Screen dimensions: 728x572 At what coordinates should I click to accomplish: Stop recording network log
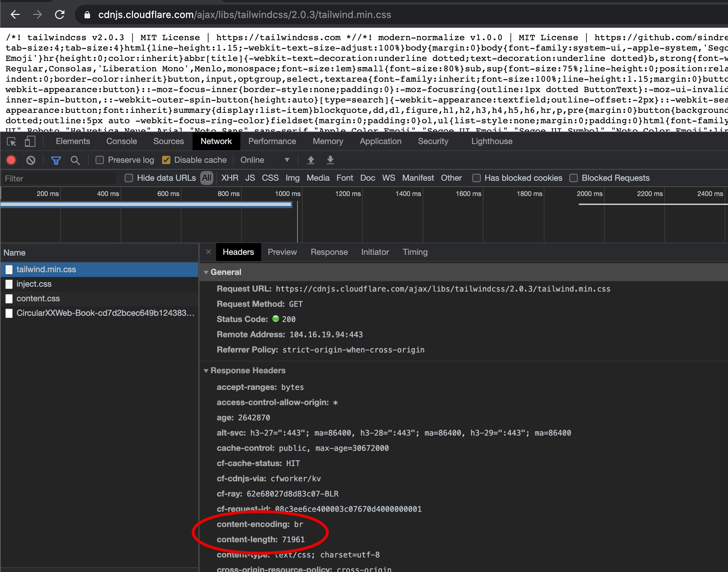11,160
